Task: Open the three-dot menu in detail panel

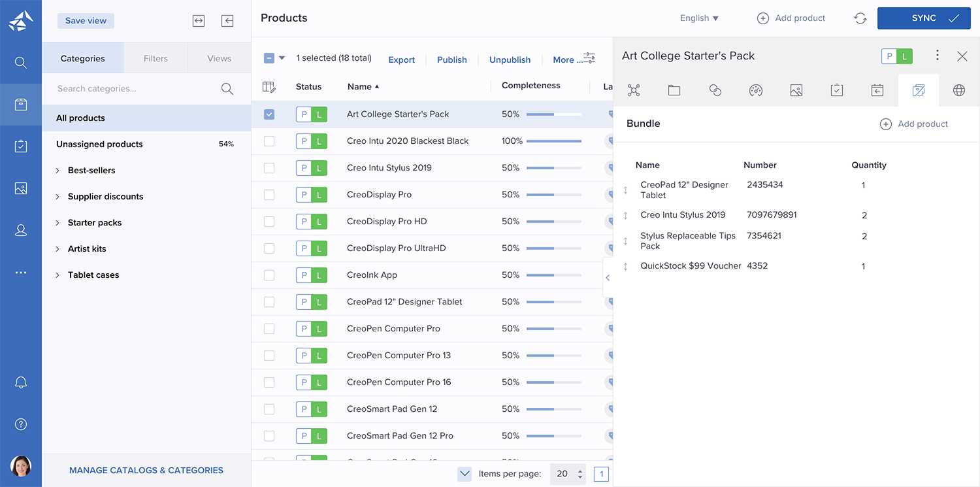Action: pyautogui.click(x=938, y=56)
